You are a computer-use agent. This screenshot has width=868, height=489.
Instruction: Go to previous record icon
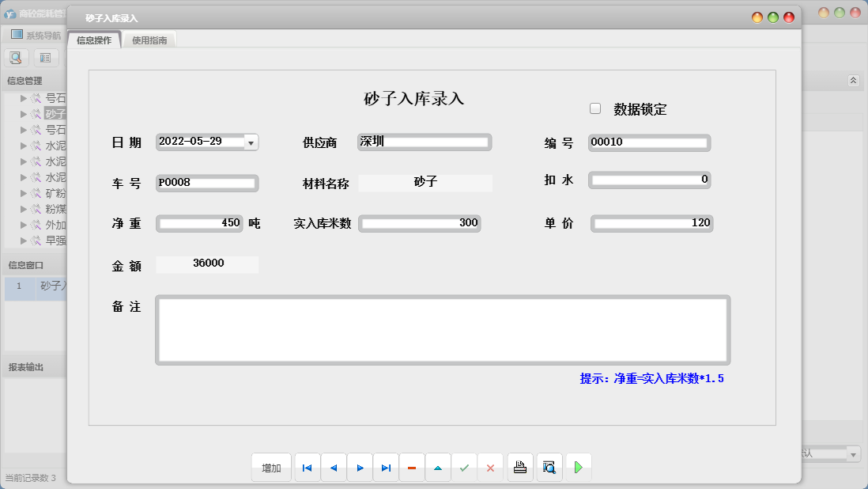(333, 467)
